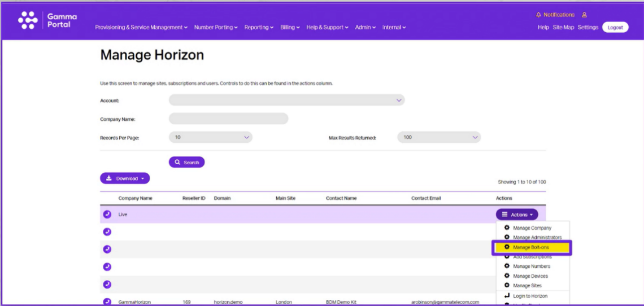Open the Records Per Page dropdown

(211, 138)
